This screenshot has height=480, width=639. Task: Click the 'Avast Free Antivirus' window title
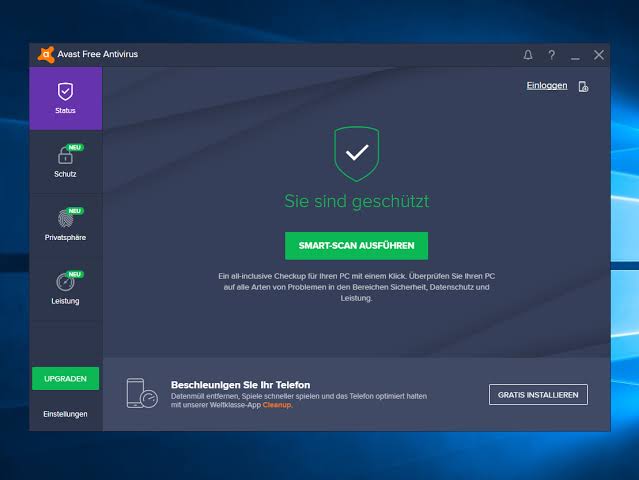pyautogui.click(x=97, y=54)
